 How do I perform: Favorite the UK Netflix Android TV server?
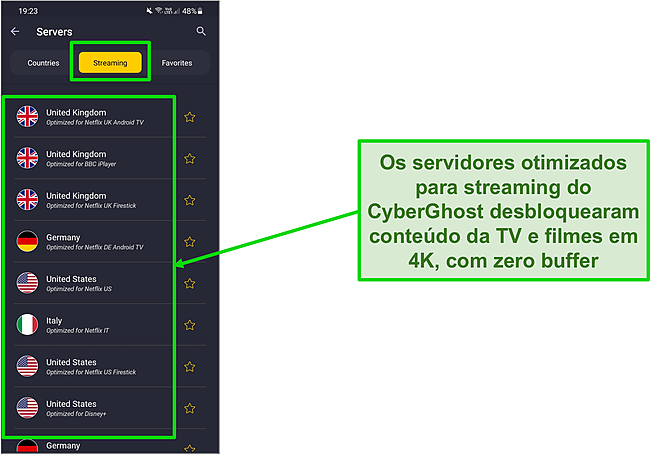pyautogui.click(x=190, y=117)
